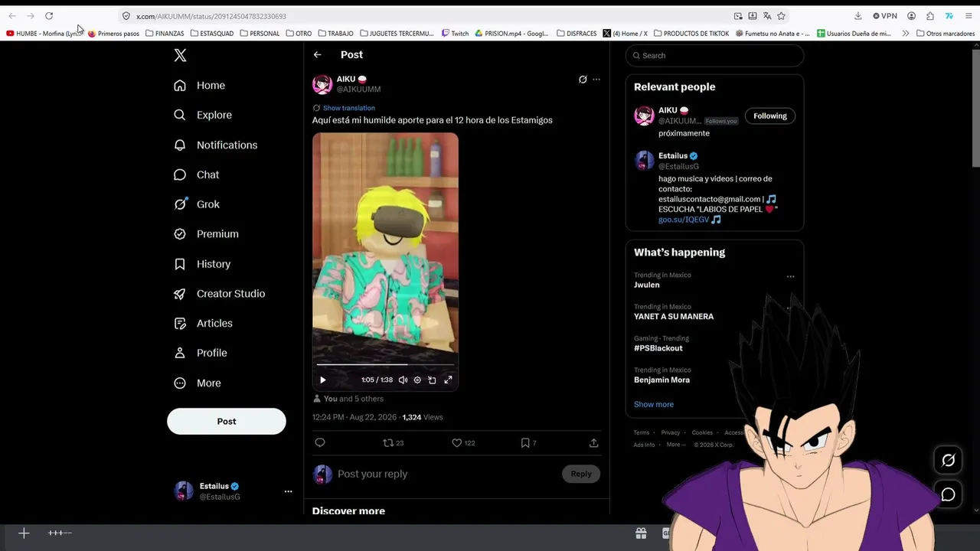Image resolution: width=980 pixels, height=551 pixels.
Task: Open the Premium page
Action: pyautogui.click(x=207, y=234)
